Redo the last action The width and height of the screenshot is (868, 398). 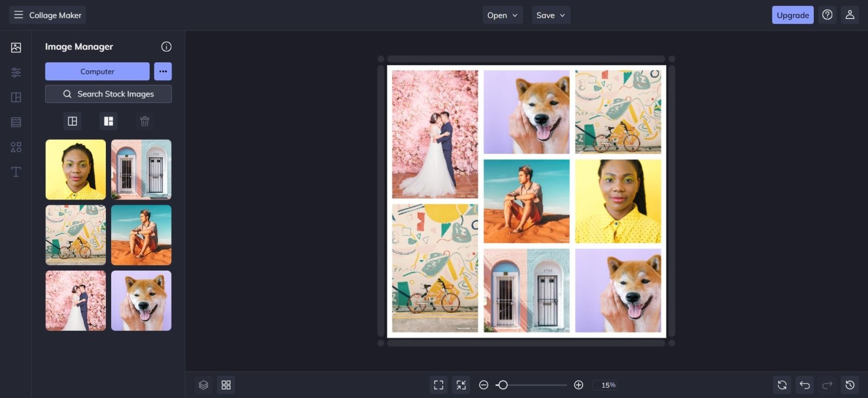click(x=827, y=385)
